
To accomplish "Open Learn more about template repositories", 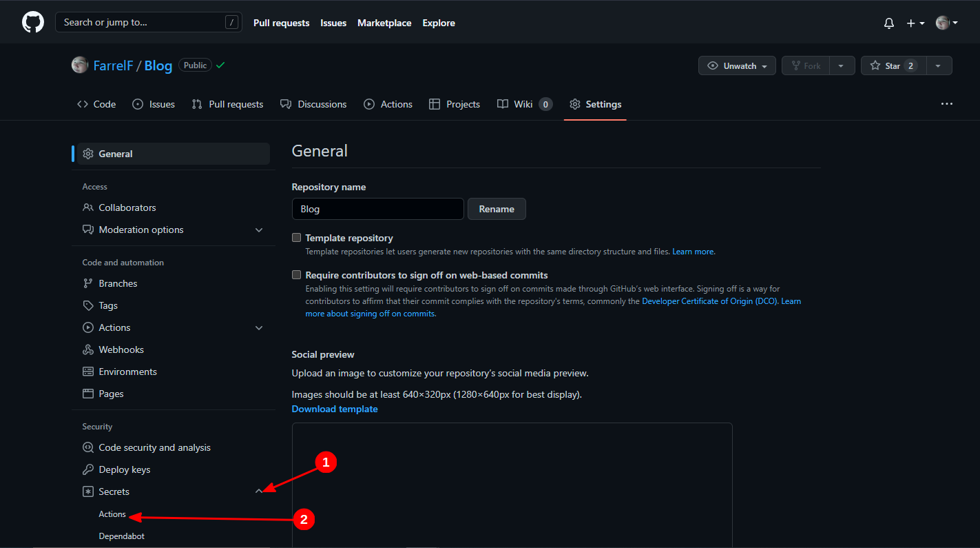I will 693,252.
